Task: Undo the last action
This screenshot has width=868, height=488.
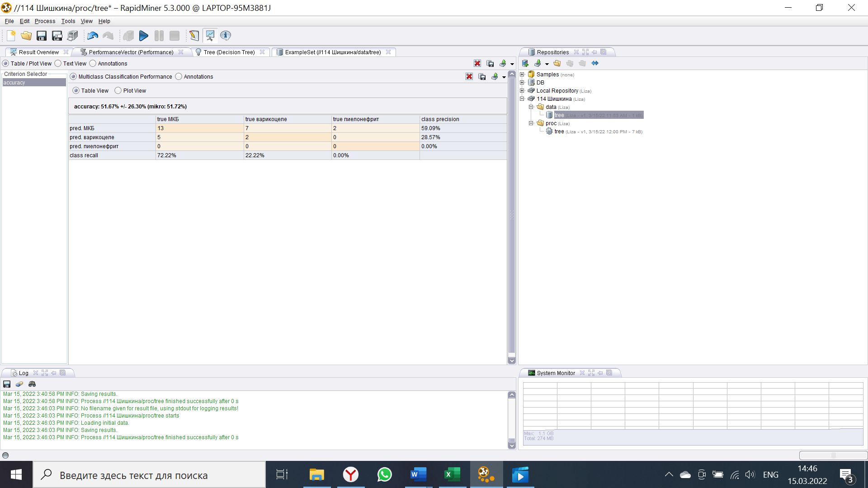Action: point(93,36)
